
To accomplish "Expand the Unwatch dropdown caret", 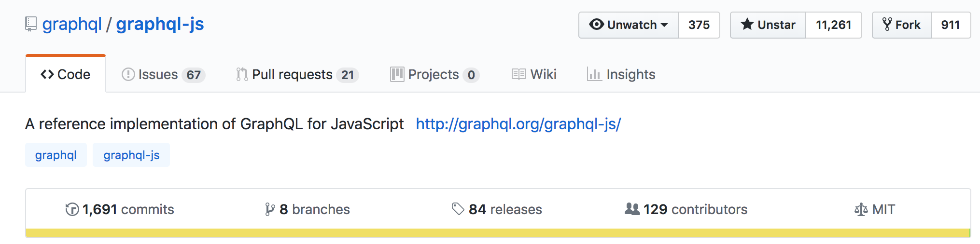I will 664,25.
